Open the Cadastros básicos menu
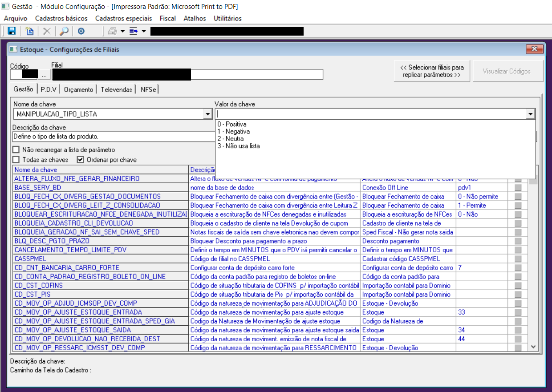This screenshot has height=392, width=552. pos(61,18)
